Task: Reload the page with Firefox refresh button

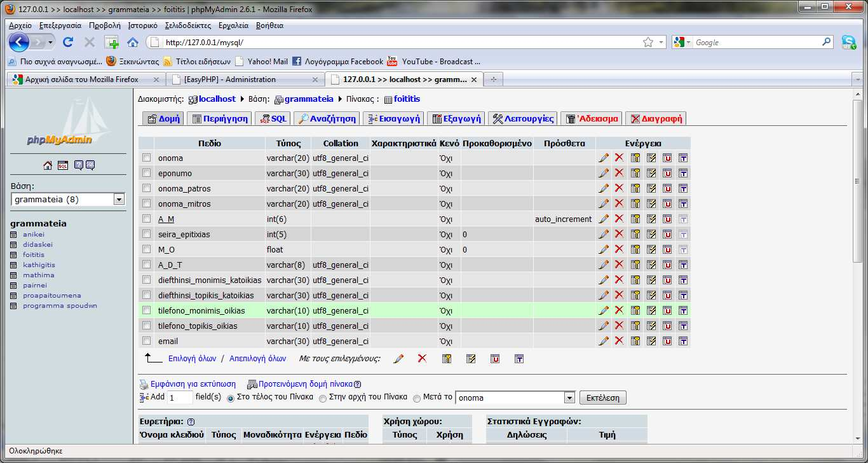Action: pyautogui.click(x=68, y=42)
